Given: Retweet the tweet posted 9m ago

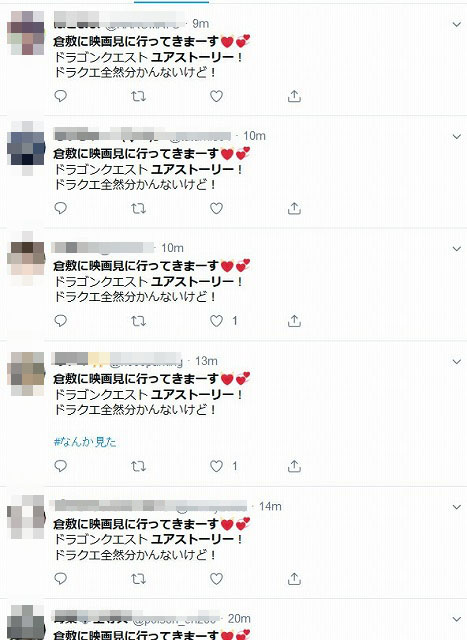Looking at the screenshot, I should click(138, 96).
